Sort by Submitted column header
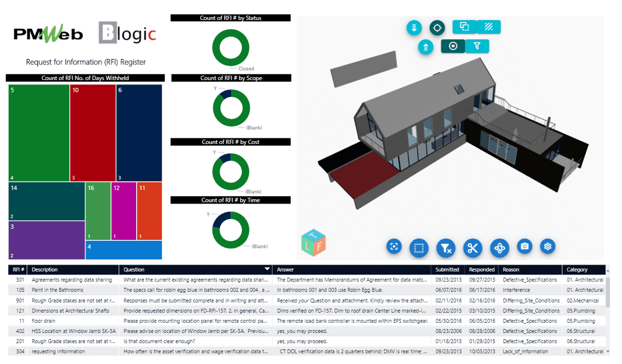The width and height of the screenshot is (622, 364). point(447,270)
